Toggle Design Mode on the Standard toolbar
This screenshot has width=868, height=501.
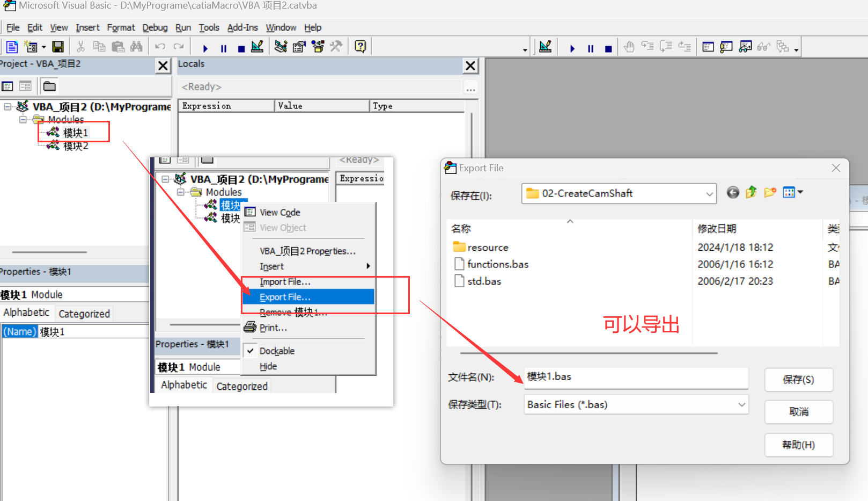(258, 47)
